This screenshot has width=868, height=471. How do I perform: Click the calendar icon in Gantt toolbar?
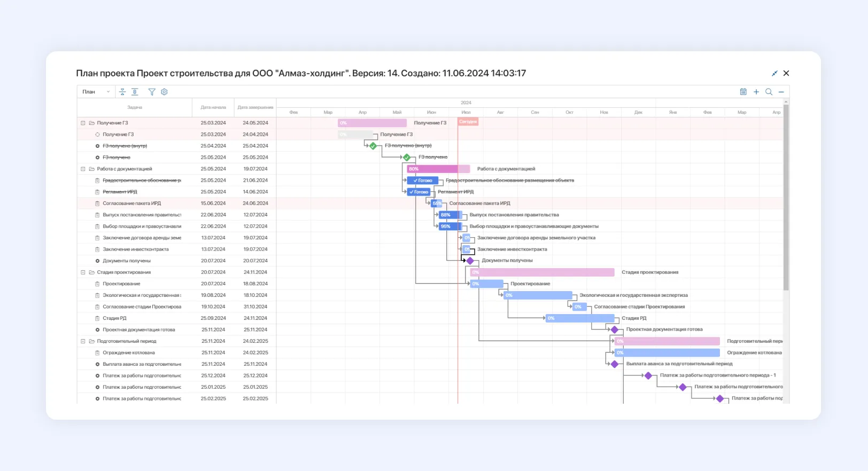(743, 92)
